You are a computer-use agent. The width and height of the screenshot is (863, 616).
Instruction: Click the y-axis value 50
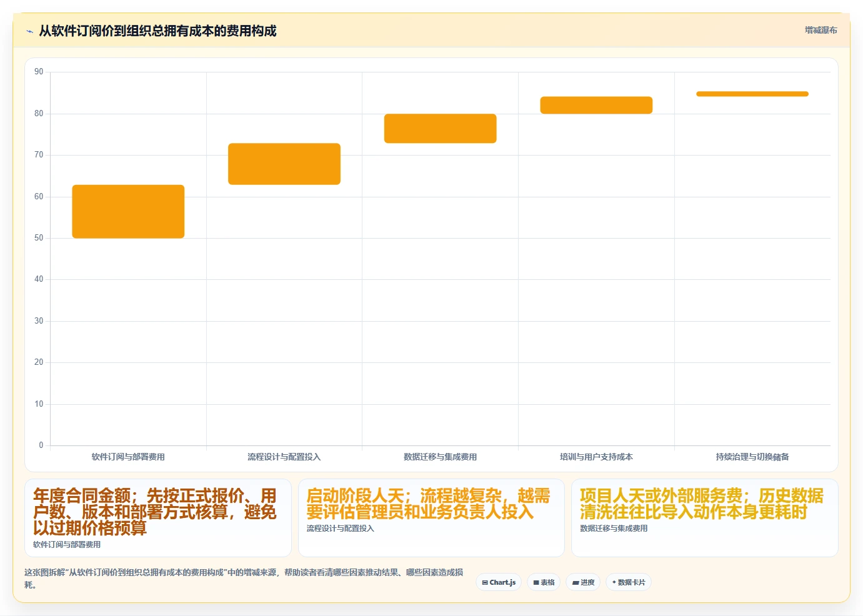(x=39, y=238)
